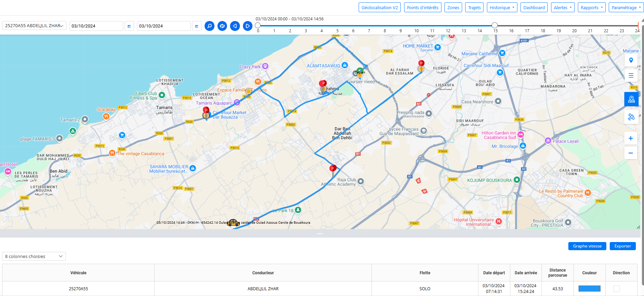Click the blue Couleur swatch
Image resolution: width=644 pixels, height=296 pixels.
coord(589,289)
